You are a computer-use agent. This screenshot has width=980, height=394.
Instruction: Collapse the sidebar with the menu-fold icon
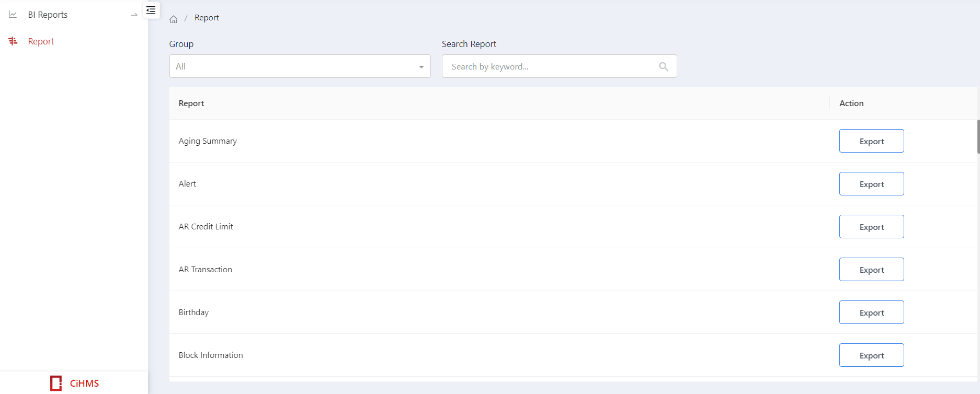pyautogui.click(x=151, y=10)
